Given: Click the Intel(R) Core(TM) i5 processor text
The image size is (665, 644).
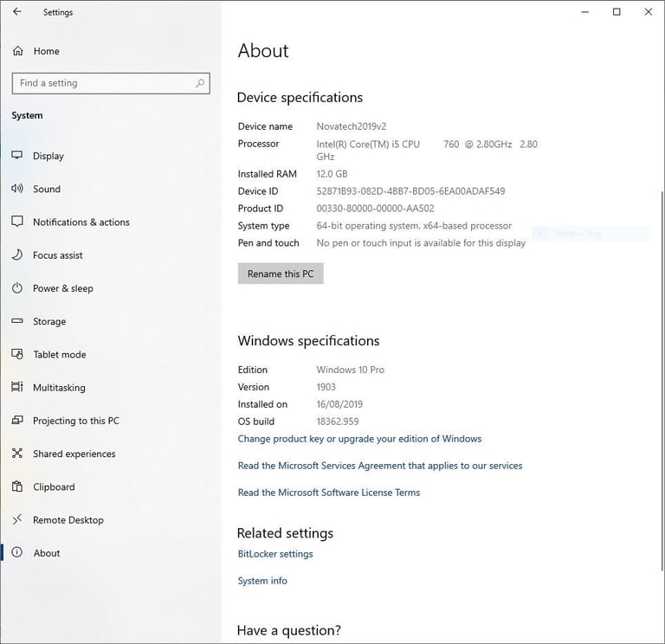Looking at the screenshot, I should point(427,150).
